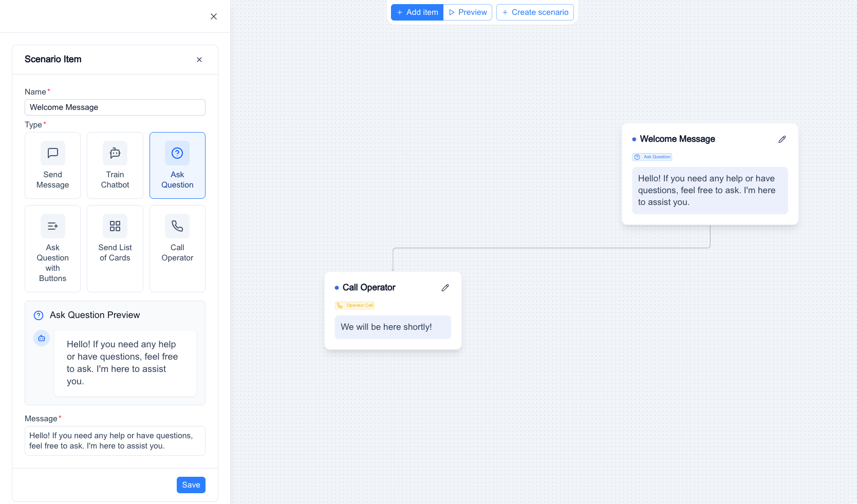Image resolution: width=857 pixels, height=504 pixels.
Task: Select the Welcome Message node title
Action: pos(677,139)
